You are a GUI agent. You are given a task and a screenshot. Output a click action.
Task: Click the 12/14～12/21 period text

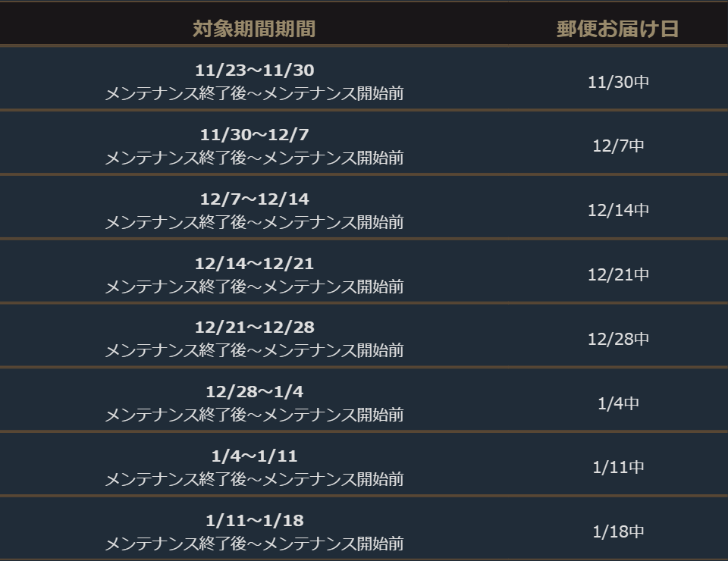254,264
